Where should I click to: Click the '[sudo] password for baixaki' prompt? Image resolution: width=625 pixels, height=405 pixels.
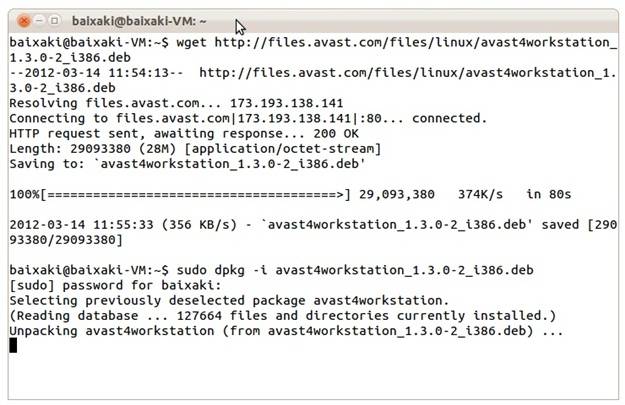tap(115, 285)
